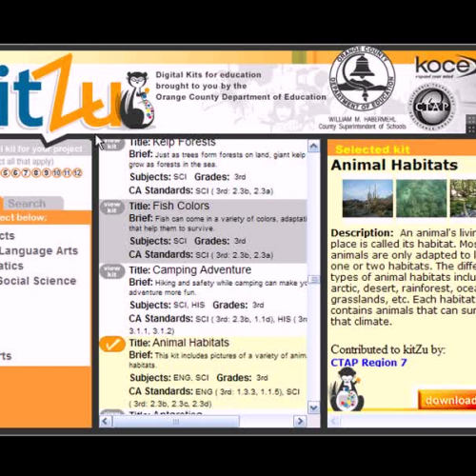Image resolution: width=476 pixels, height=476 pixels.
Task: Click the Selected kit panel scroll-left arrow
Action: (333, 422)
